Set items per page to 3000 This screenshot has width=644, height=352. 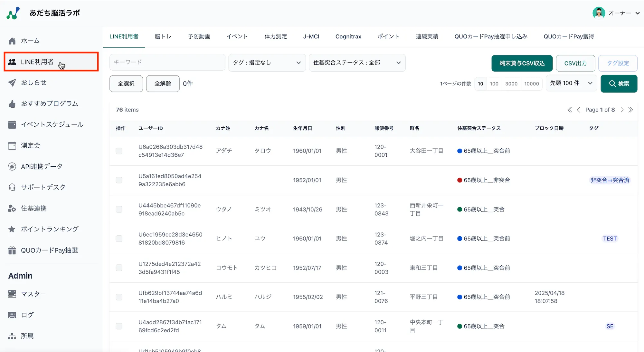(x=511, y=84)
